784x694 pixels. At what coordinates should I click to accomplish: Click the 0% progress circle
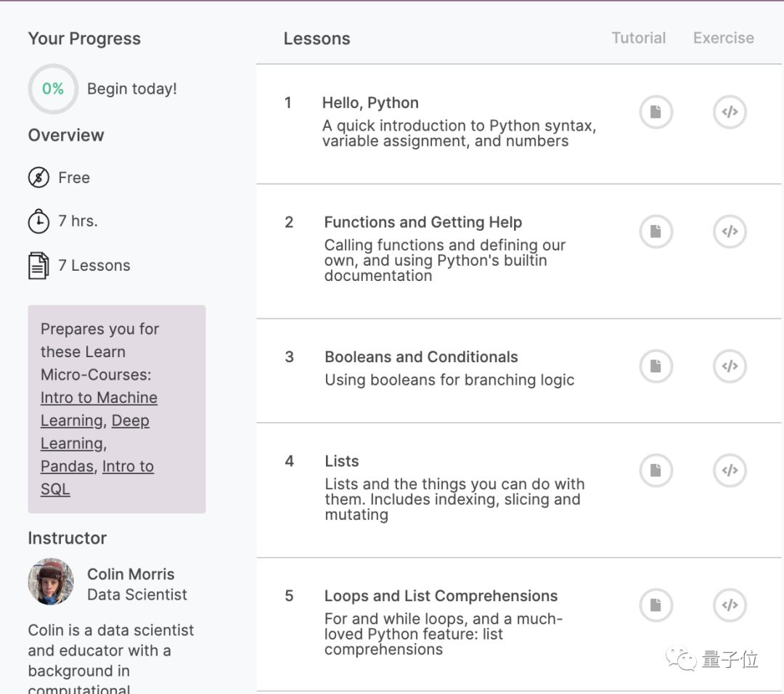point(53,89)
